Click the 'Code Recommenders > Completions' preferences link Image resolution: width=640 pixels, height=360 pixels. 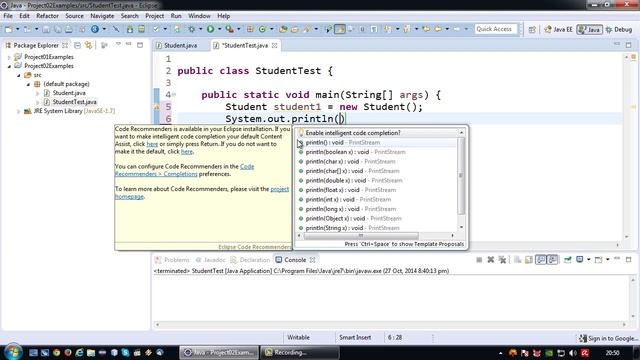(184, 170)
